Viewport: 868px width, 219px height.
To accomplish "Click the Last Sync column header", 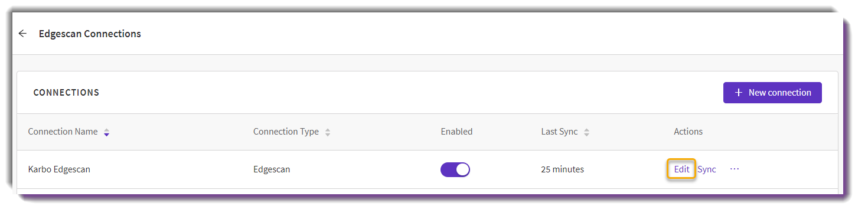I will pyautogui.click(x=559, y=132).
